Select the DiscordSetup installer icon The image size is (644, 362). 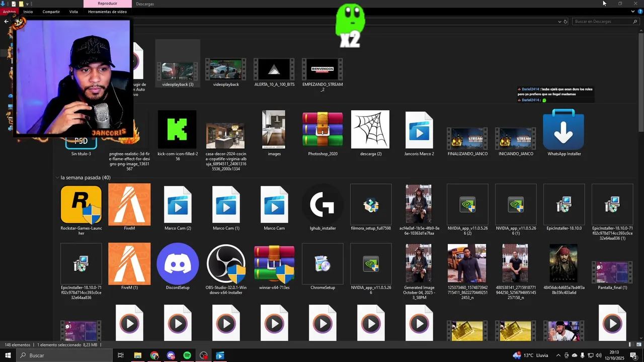click(x=178, y=263)
